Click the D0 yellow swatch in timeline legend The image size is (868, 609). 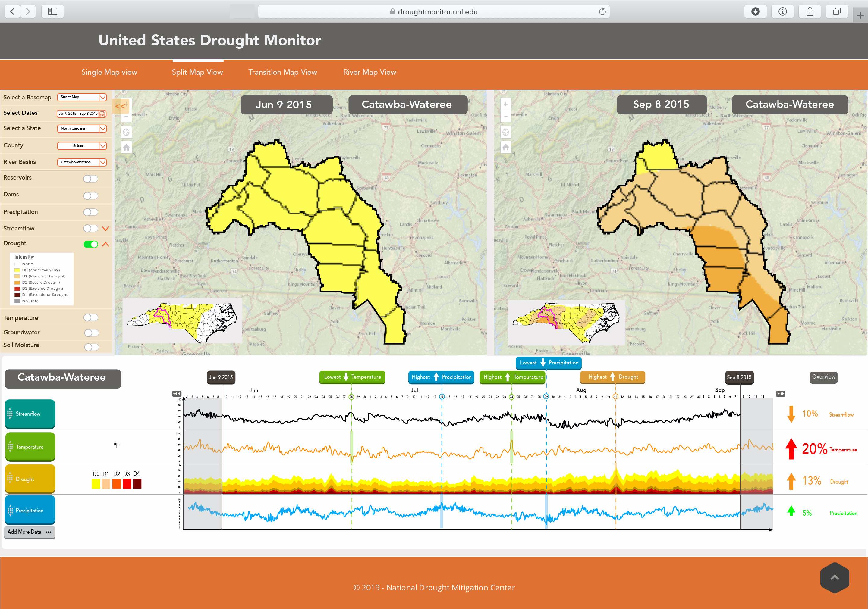coord(96,484)
